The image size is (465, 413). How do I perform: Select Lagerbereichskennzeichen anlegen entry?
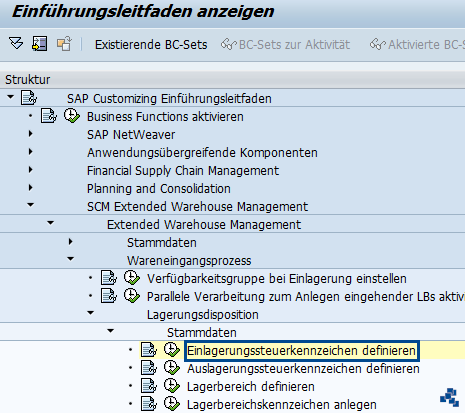click(x=282, y=405)
